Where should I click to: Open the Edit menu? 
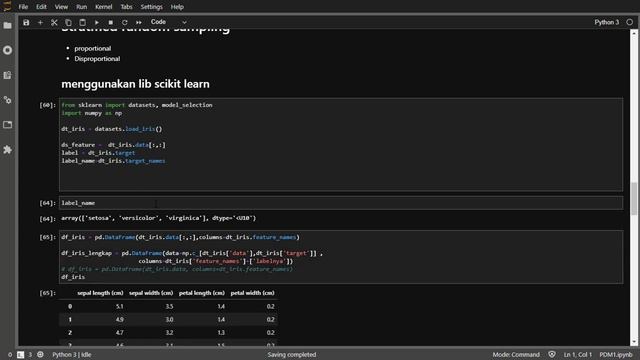[41, 7]
